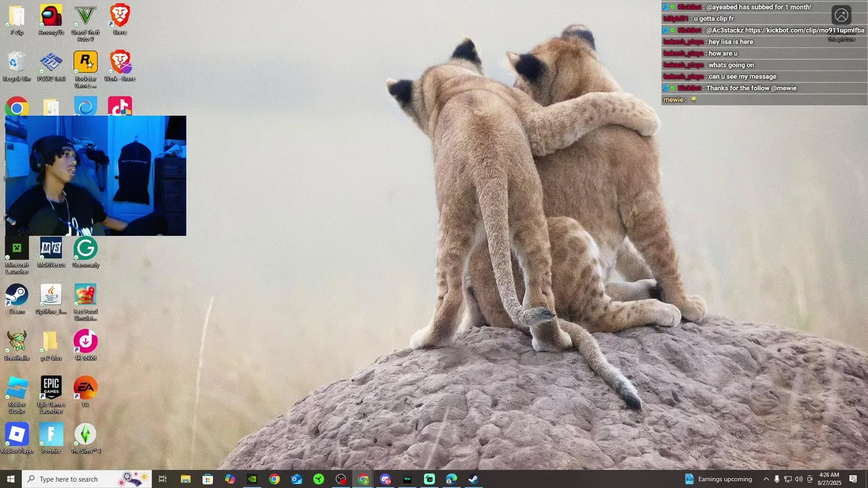Show hidden system tray icons

[766, 479]
